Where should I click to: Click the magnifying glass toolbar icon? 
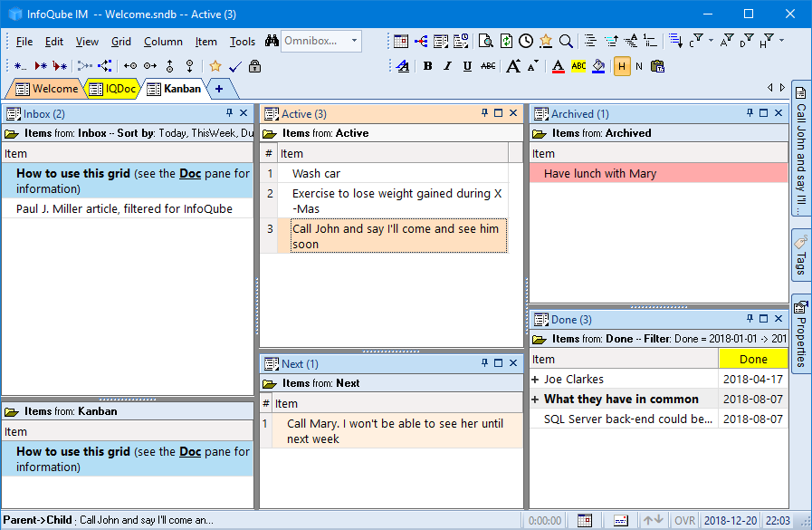[566, 41]
